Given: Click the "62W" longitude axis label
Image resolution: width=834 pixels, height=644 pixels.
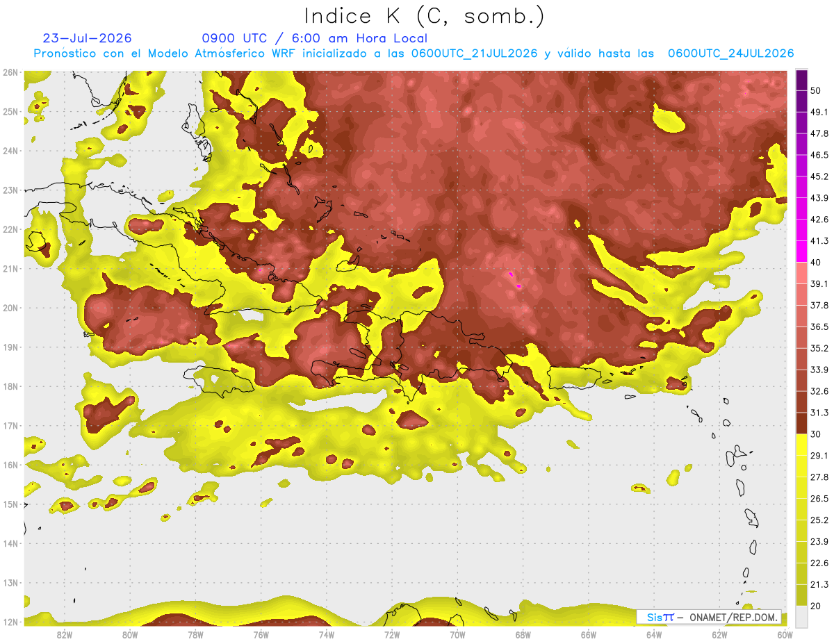Looking at the screenshot, I should [x=720, y=634].
